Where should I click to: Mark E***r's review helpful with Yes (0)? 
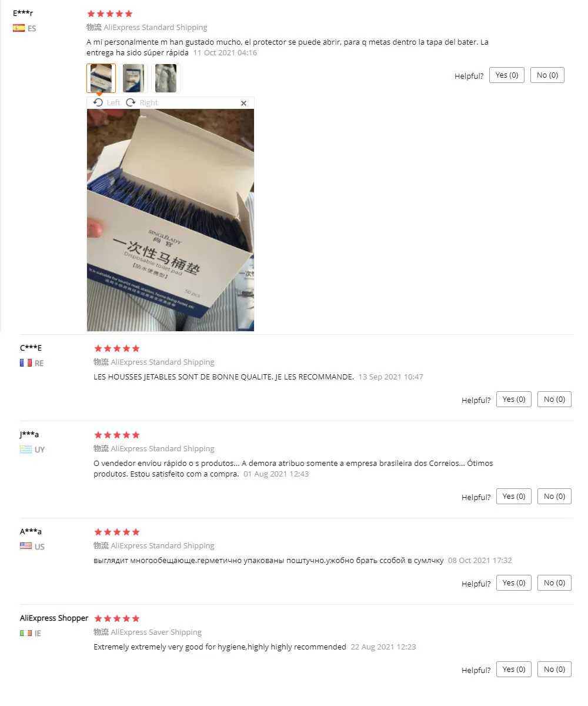(x=507, y=75)
